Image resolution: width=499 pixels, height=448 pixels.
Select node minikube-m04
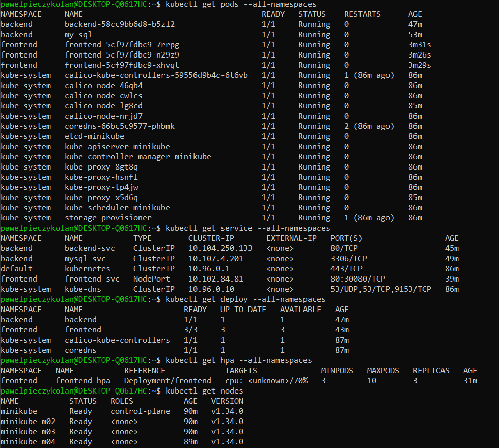coord(28,442)
